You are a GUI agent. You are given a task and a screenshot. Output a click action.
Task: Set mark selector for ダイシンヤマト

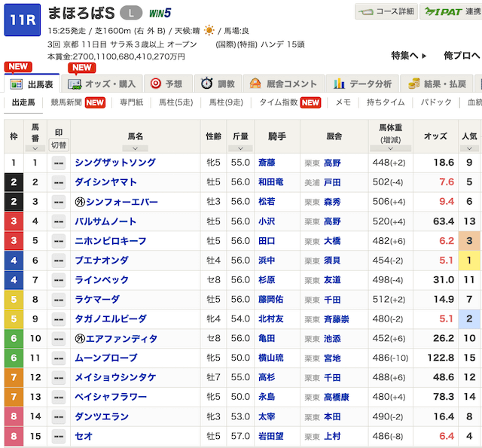click(x=58, y=182)
